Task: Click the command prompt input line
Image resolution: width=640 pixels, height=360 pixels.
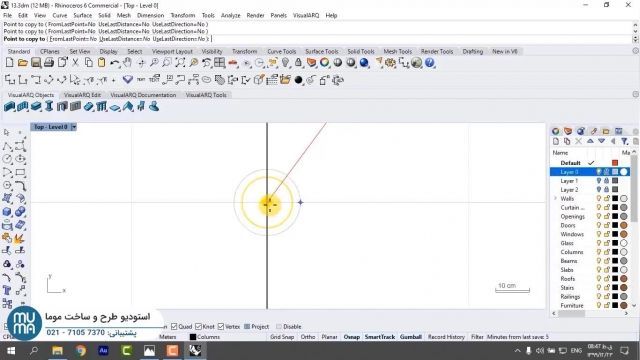Action: pyautogui.click(x=318, y=39)
